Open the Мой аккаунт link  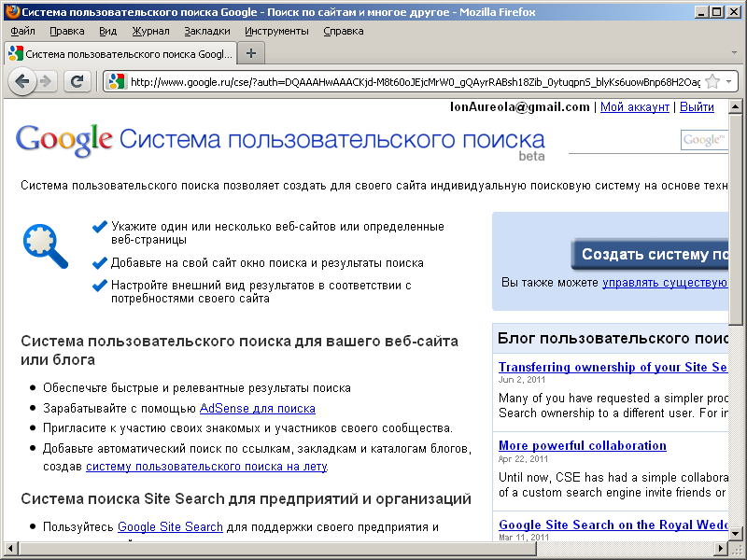coord(634,107)
